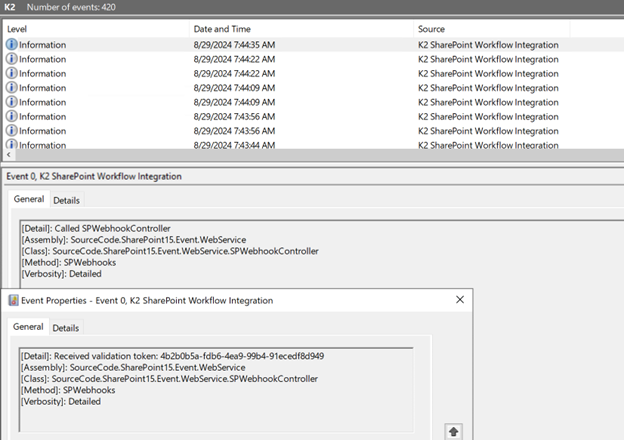Select the General tab in the preview pane
Viewport: 624px width, 440px height.
(29, 200)
